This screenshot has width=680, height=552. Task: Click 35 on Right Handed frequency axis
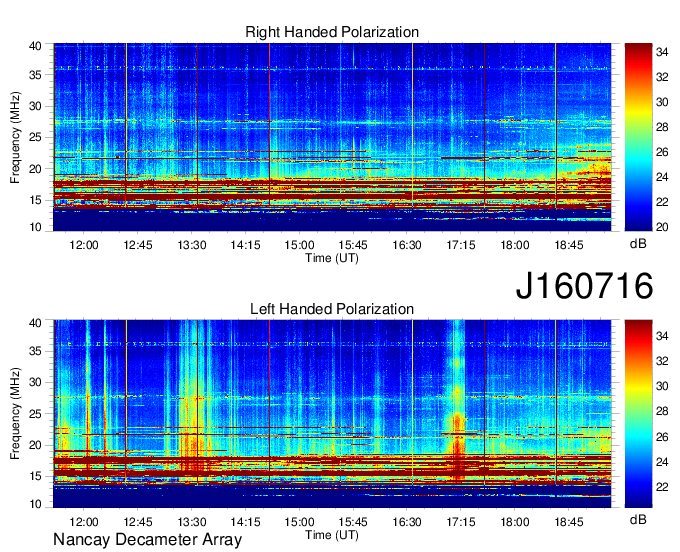point(35,75)
